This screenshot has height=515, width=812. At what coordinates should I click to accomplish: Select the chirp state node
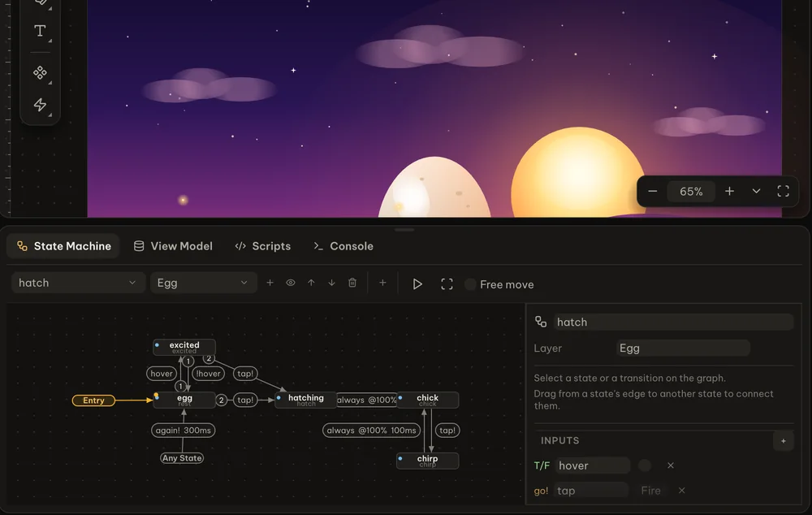[427, 461]
